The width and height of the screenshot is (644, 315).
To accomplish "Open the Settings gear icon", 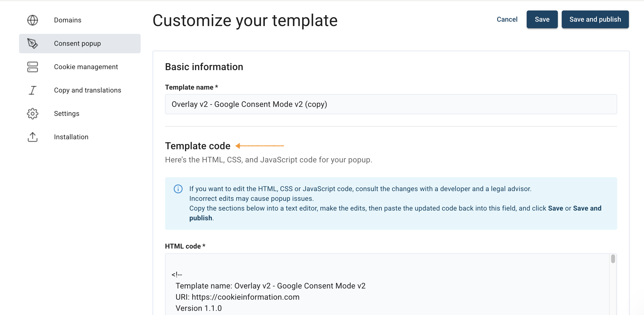I will point(33,113).
